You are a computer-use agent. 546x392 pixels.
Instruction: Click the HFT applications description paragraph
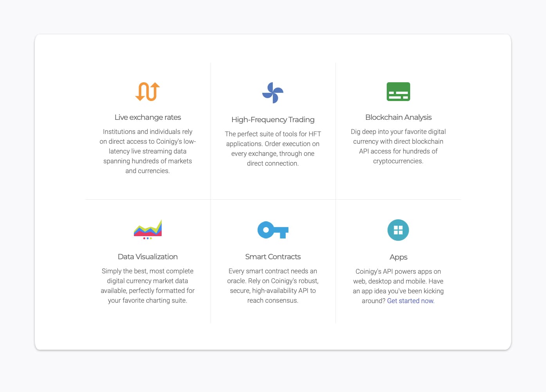[x=273, y=148]
